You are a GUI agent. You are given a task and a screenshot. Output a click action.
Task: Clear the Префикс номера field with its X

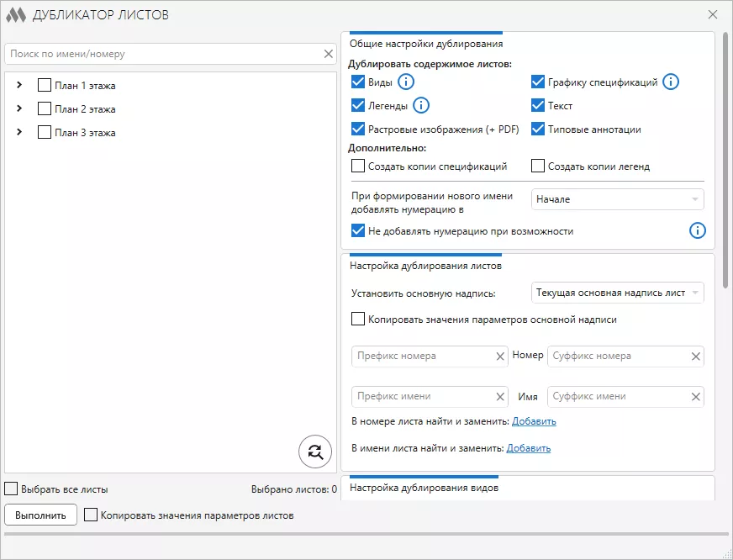pos(500,357)
